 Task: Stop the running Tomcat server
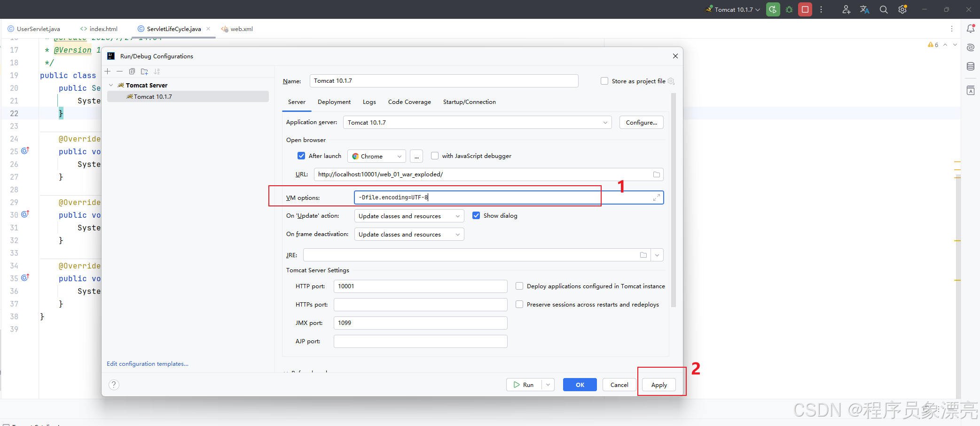coord(805,9)
